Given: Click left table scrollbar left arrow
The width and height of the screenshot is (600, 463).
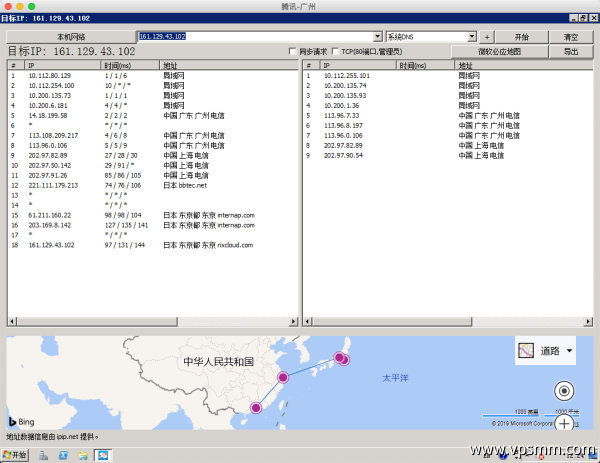Looking at the screenshot, I should (x=12, y=321).
